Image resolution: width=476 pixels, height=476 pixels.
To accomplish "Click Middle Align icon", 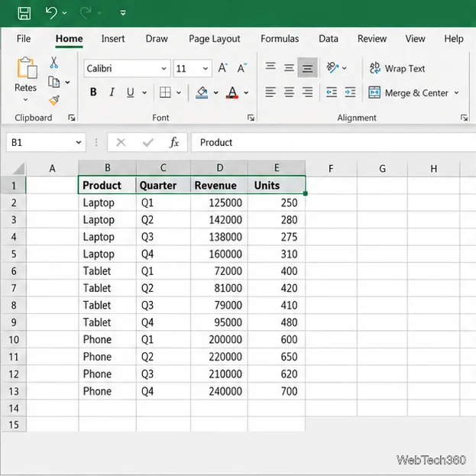I will click(289, 68).
